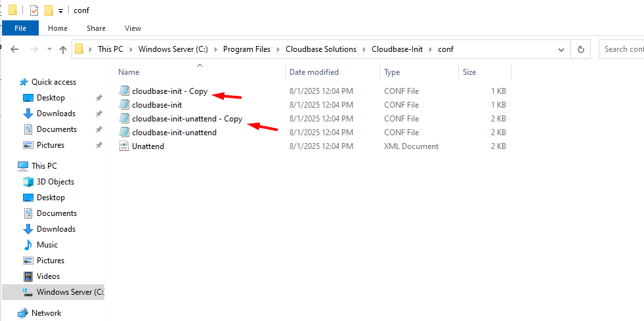
Task: Open the File menu tab
Action: (20, 28)
